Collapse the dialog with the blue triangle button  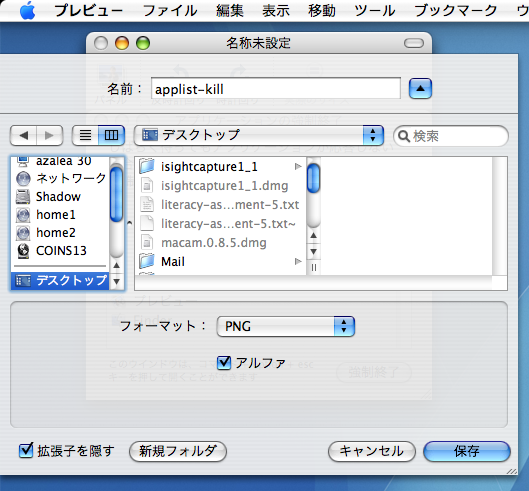[x=420, y=89]
